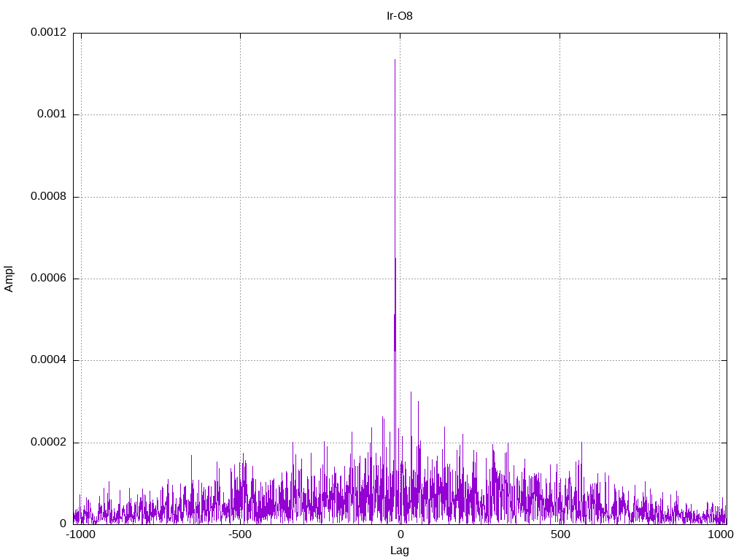Viewport: 747px width, 560px height.
Task: Click the isolated spike near lag 570
Action: [581, 443]
